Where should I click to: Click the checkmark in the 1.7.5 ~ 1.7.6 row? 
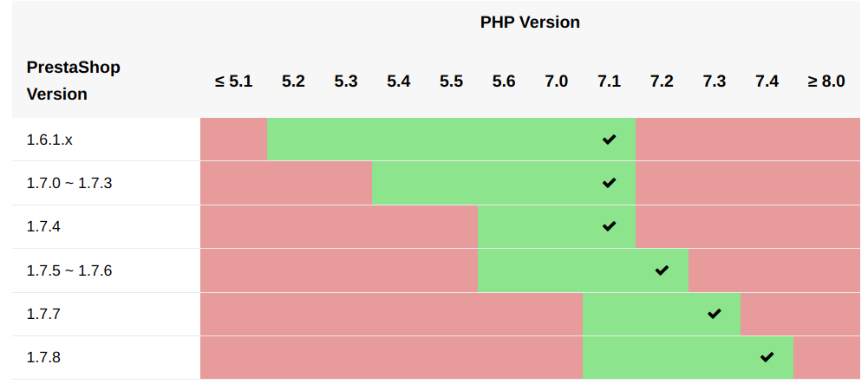pos(662,270)
